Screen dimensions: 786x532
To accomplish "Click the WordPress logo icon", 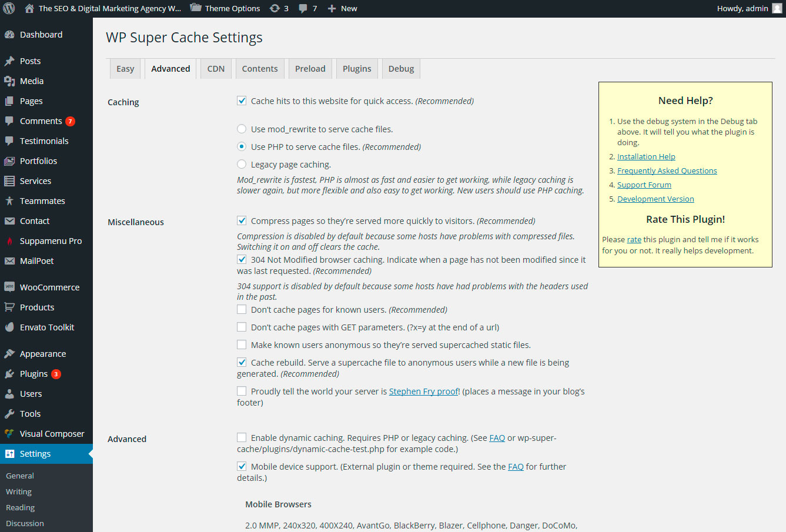I will click(x=9, y=8).
